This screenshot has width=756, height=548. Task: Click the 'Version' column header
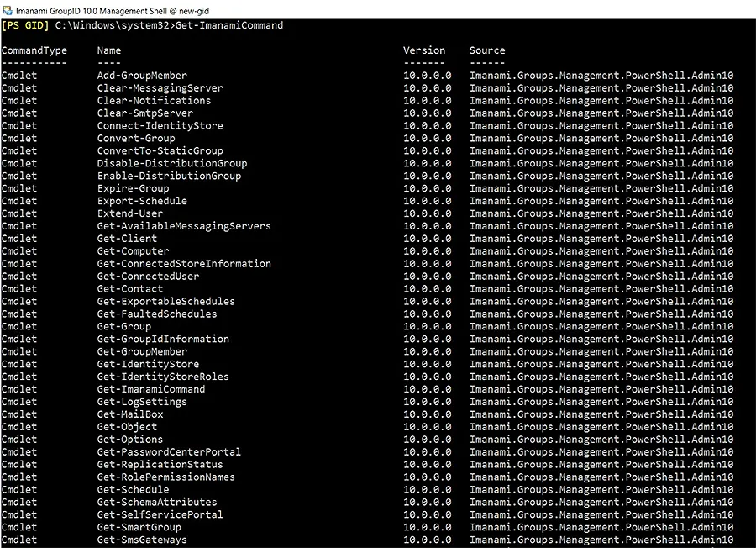424,50
